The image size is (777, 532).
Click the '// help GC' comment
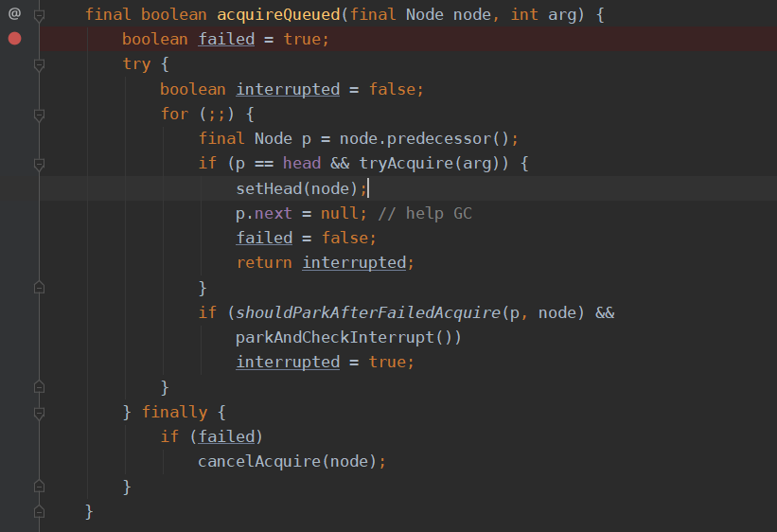[425, 213]
